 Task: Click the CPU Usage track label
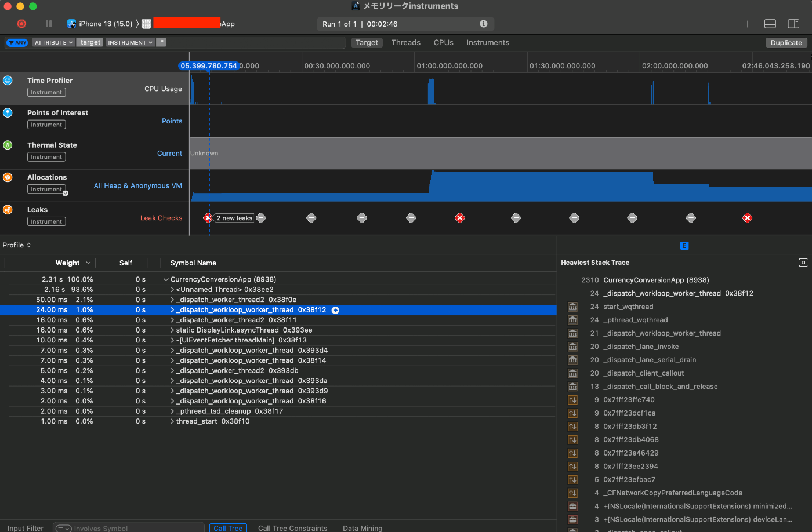pos(163,89)
